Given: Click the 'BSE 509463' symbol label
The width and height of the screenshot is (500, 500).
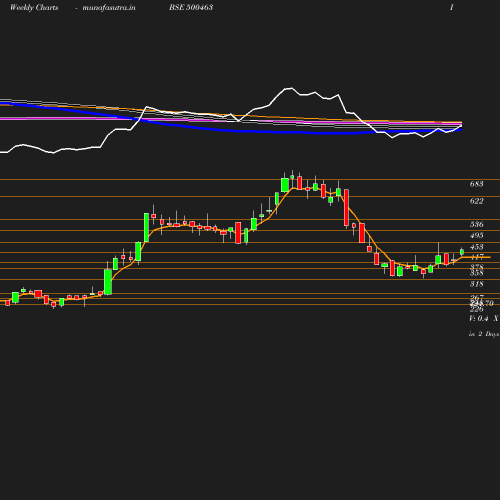Looking at the screenshot, I should [191, 7].
